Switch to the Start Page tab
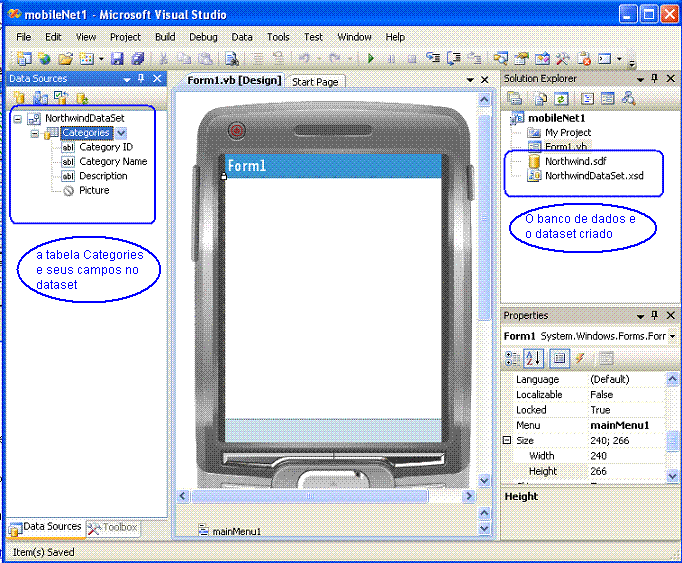Image resolution: width=682 pixels, height=563 pixels. (x=315, y=82)
